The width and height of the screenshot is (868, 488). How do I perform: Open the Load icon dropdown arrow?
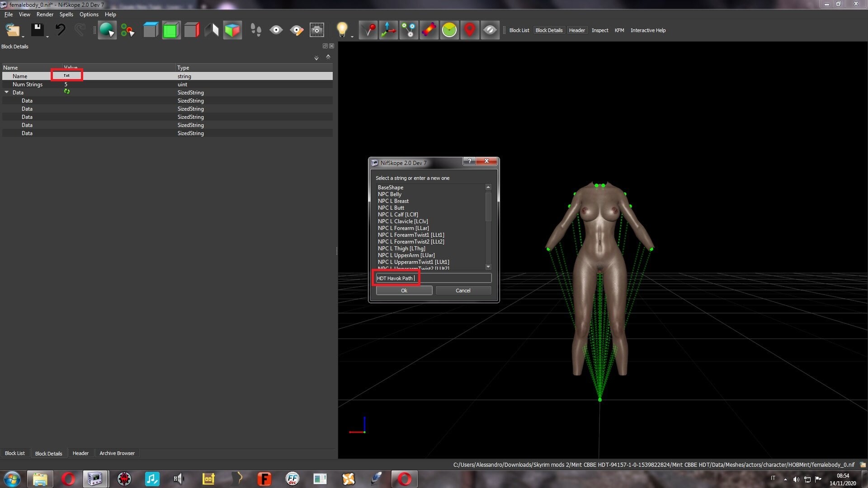tap(23, 36)
